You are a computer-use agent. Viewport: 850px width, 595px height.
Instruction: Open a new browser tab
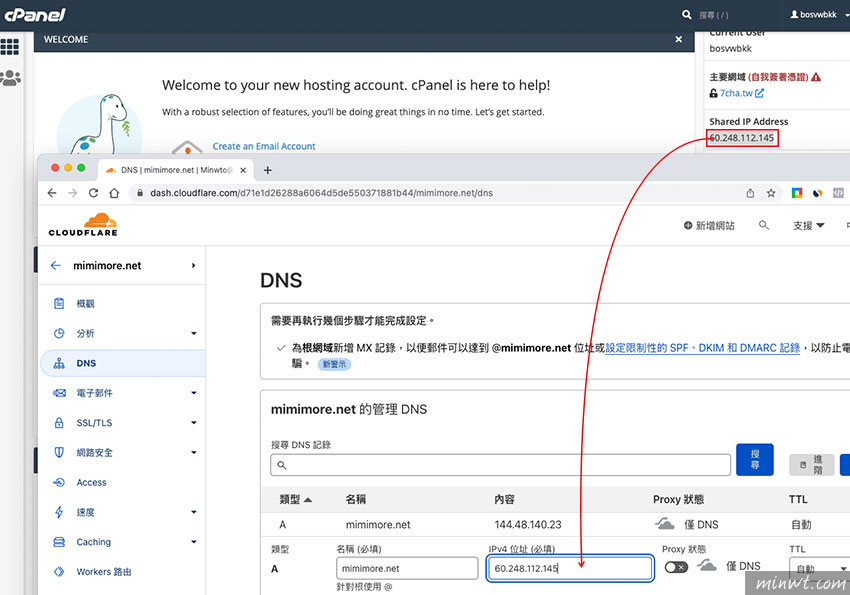[267, 170]
